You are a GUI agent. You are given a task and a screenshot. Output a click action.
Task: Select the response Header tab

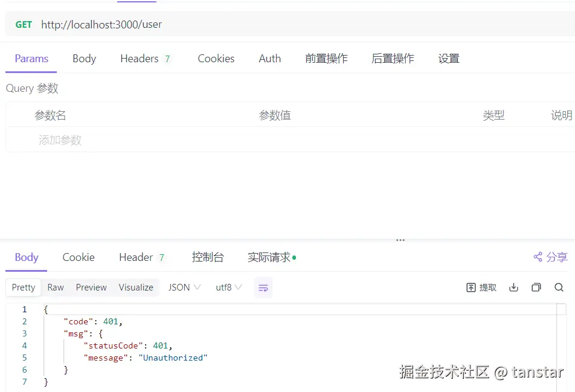[141, 257]
